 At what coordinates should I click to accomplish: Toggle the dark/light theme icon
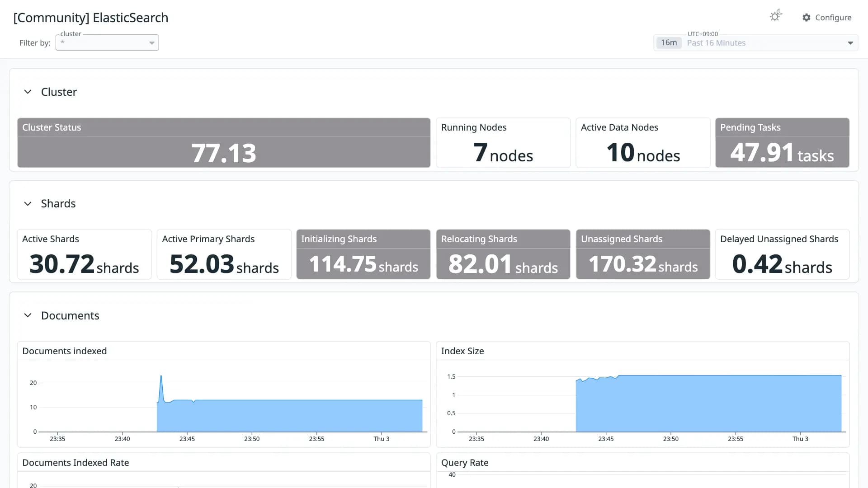pyautogui.click(x=776, y=16)
